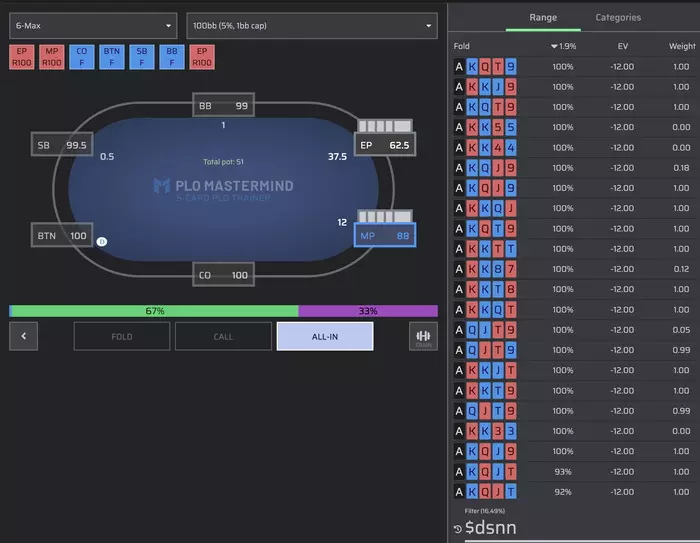The width and height of the screenshot is (700, 543).
Task: Click the filter history reset icon
Action: point(458,529)
